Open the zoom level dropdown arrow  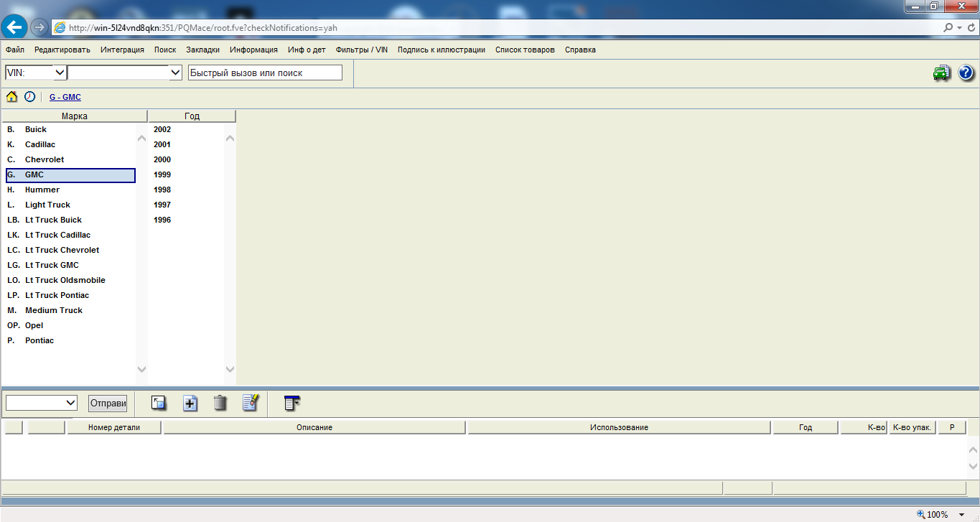pyautogui.click(x=961, y=514)
